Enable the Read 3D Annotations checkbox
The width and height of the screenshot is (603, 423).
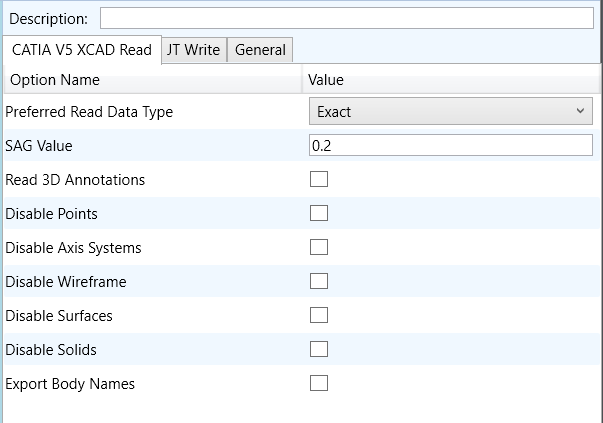tap(319, 179)
